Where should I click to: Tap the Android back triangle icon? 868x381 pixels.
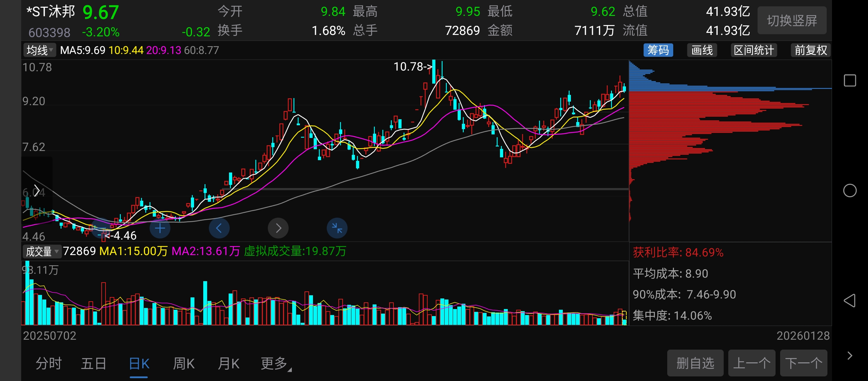coord(850,301)
